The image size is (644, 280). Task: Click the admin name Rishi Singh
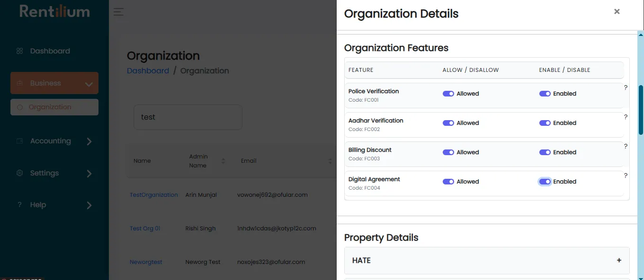(x=200, y=228)
